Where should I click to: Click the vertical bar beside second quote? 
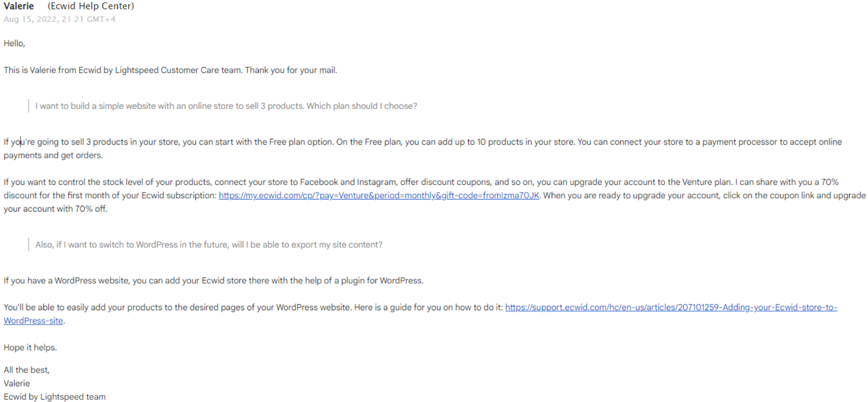click(x=29, y=245)
